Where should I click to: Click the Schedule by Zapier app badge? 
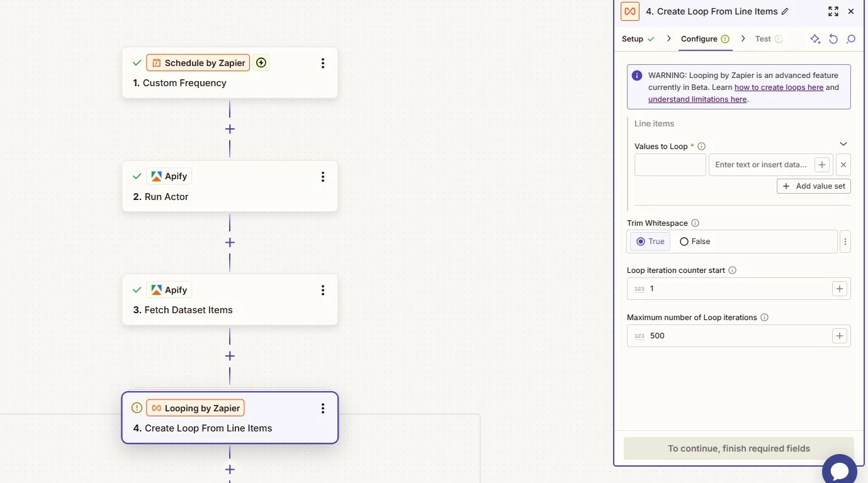[x=198, y=63]
